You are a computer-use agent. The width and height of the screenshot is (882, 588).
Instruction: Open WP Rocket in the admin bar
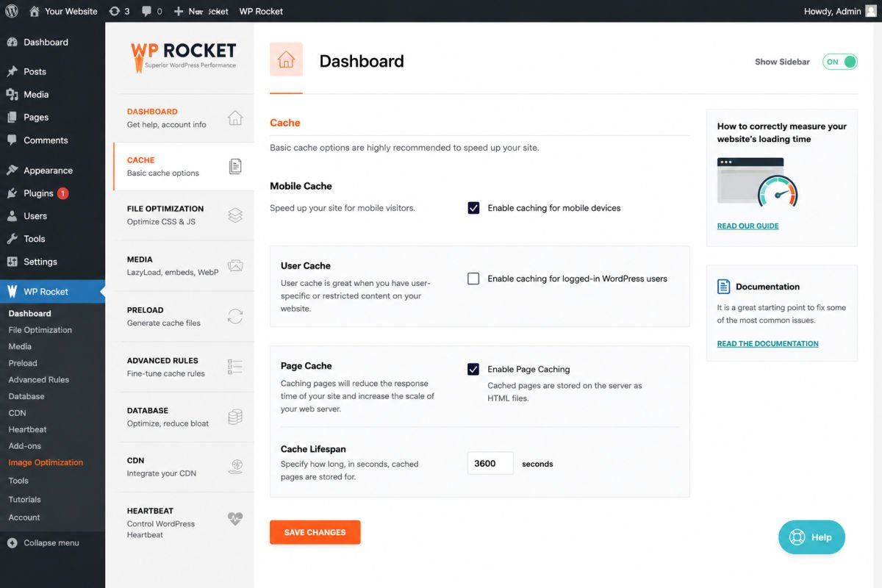tap(261, 11)
